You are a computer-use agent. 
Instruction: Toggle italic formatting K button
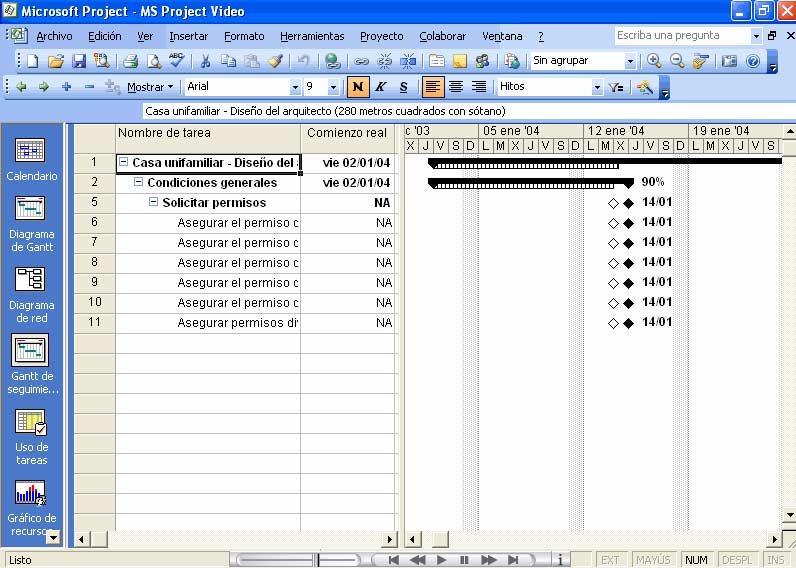[x=381, y=87]
